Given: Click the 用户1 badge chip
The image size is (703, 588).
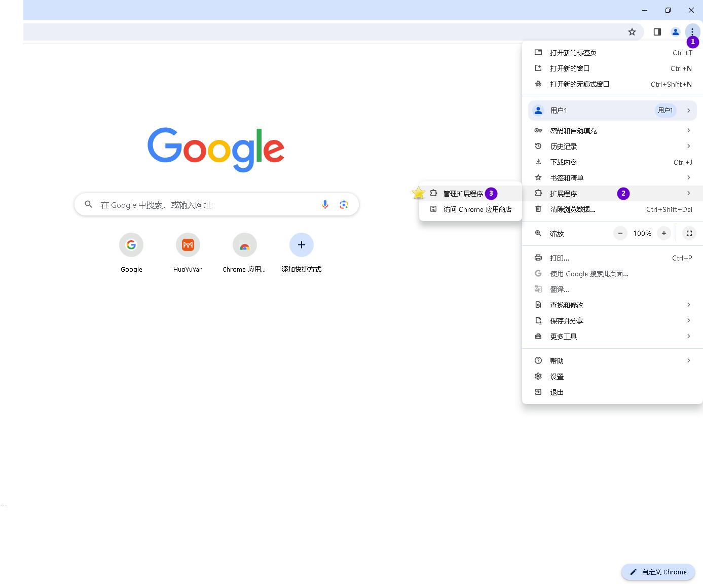Looking at the screenshot, I should (x=665, y=111).
